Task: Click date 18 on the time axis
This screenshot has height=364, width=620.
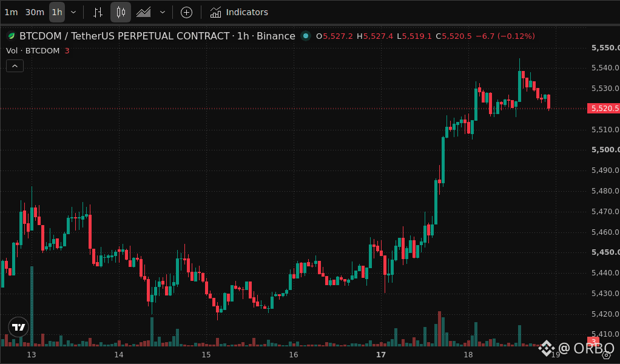Action: [x=468, y=354]
